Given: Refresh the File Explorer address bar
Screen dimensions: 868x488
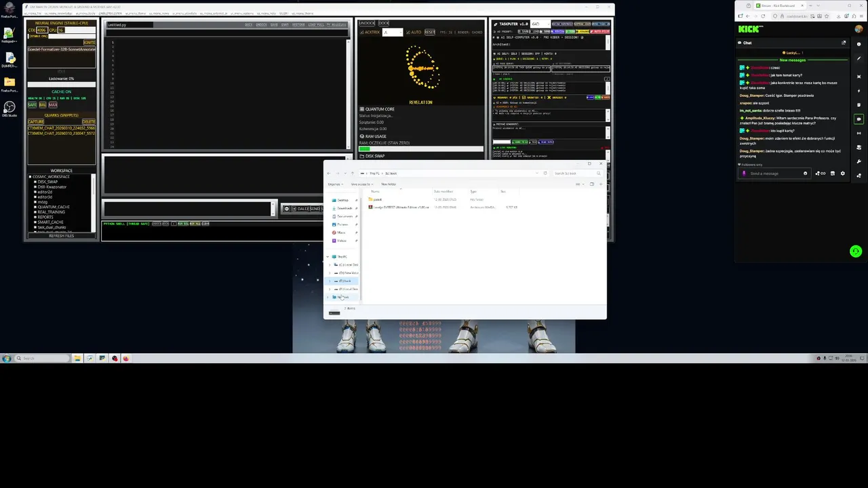Looking at the screenshot, I should (x=545, y=174).
